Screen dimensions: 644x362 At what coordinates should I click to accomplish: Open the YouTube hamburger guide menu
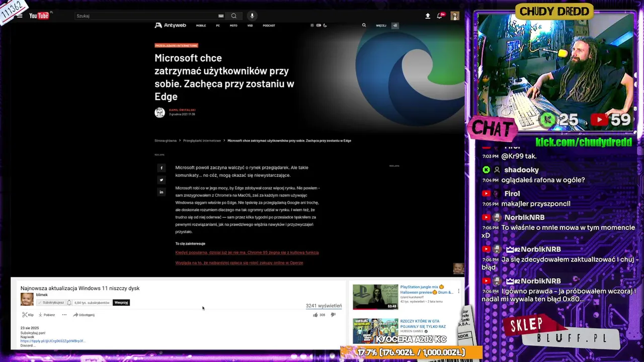coord(20,16)
